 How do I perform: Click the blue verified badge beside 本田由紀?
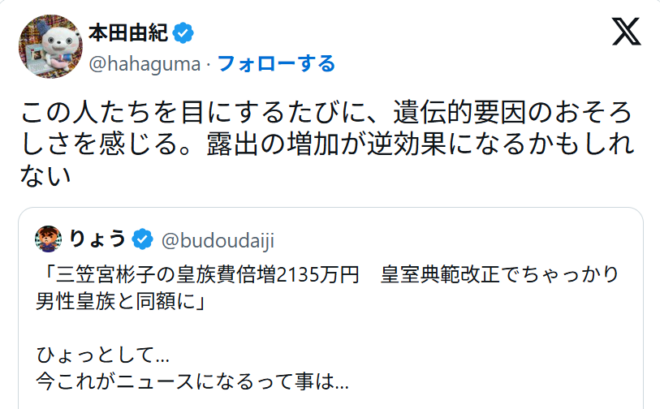(183, 33)
